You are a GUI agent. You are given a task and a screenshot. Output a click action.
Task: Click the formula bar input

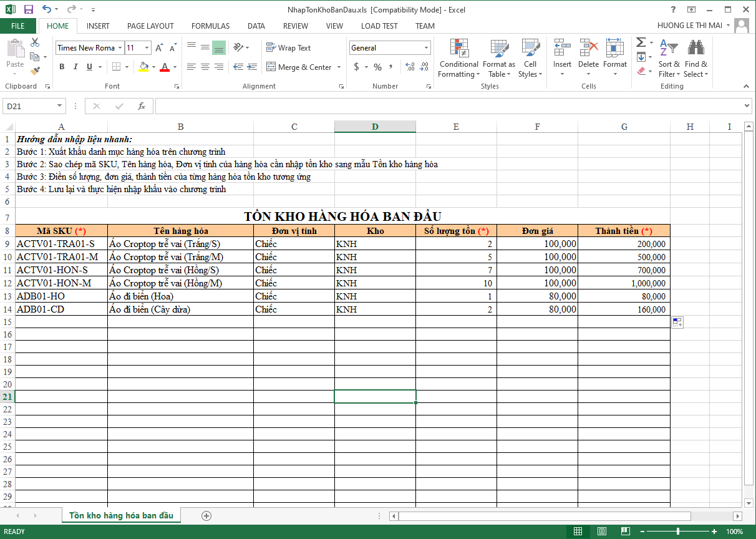click(448, 106)
